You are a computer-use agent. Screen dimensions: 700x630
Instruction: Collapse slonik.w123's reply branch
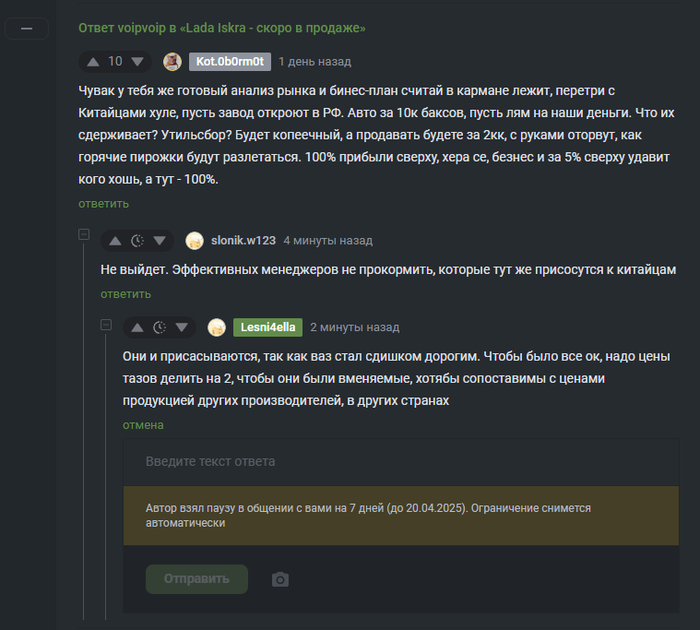click(84, 234)
